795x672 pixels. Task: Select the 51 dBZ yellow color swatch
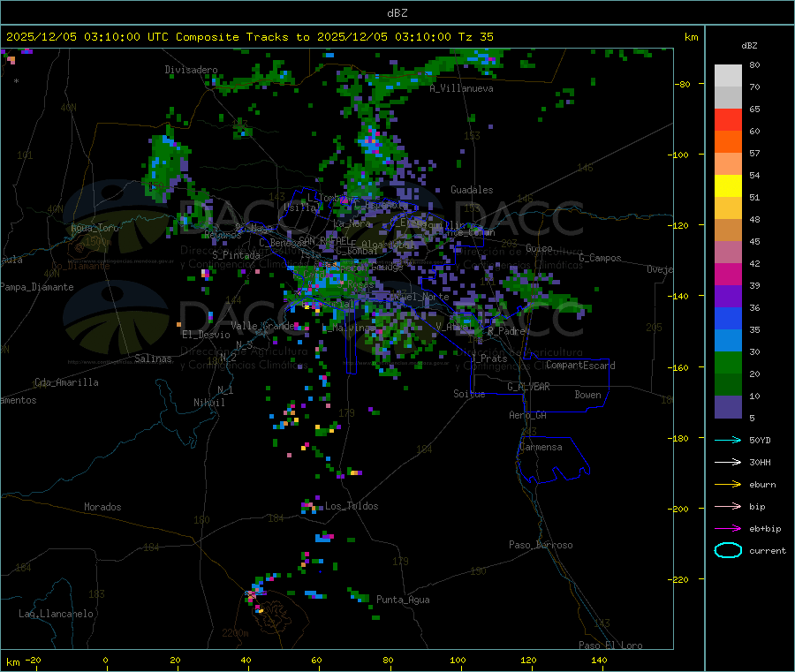[728, 186]
